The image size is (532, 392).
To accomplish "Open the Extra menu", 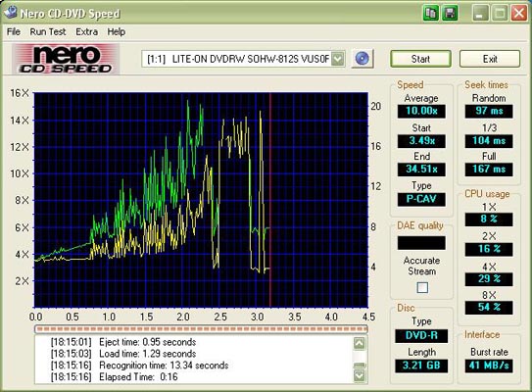I will [x=87, y=32].
